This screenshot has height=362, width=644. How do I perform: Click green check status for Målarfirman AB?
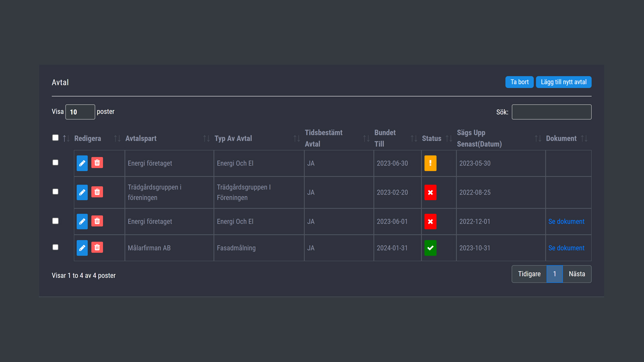coord(430,248)
